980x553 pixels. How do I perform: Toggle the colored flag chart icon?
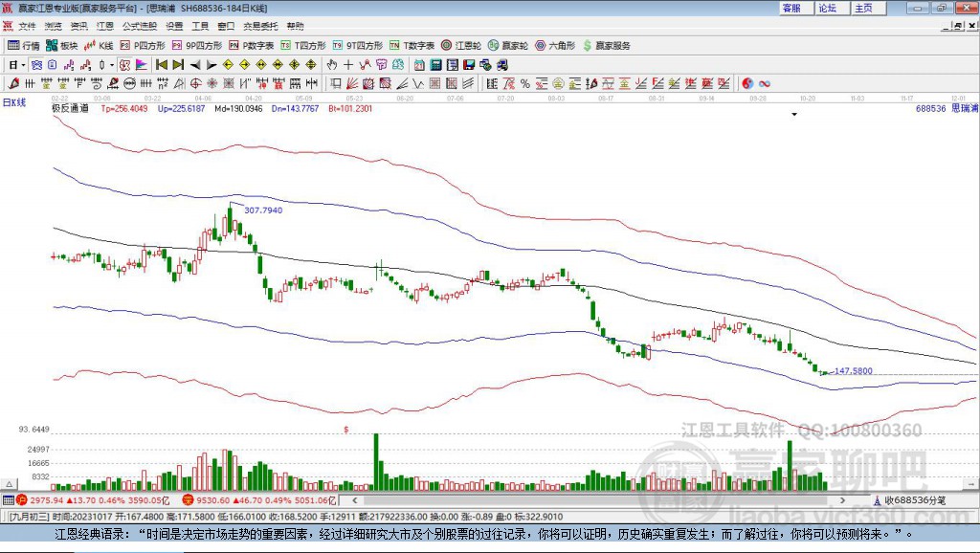point(142,64)
